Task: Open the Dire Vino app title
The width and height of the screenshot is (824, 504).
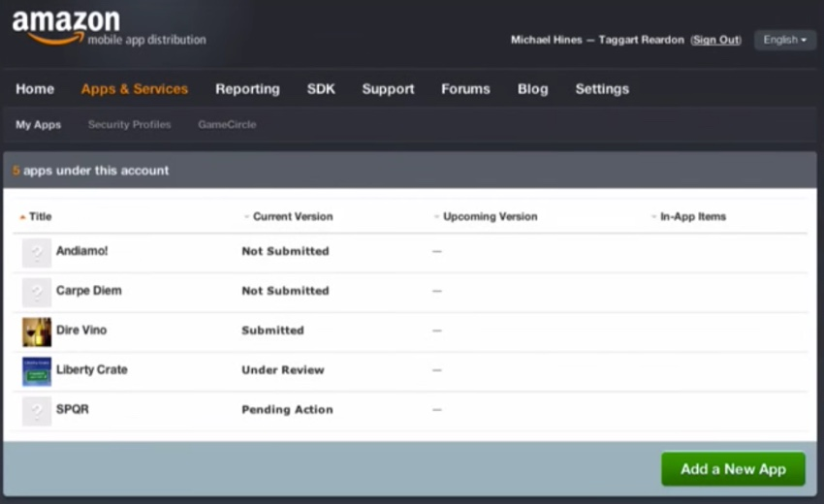Action: (81, 331)
